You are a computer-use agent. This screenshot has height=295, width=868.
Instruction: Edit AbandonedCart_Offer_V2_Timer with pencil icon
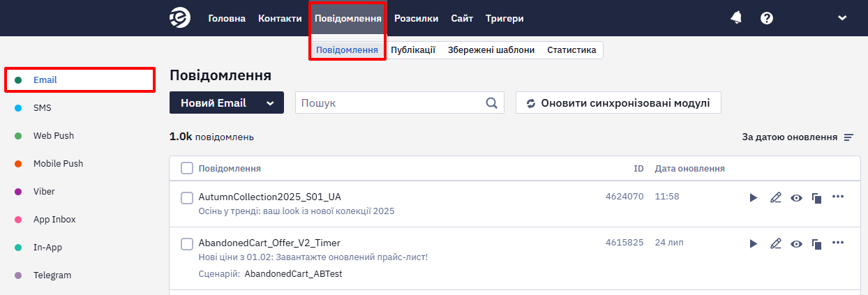click(x=775, y=243)
